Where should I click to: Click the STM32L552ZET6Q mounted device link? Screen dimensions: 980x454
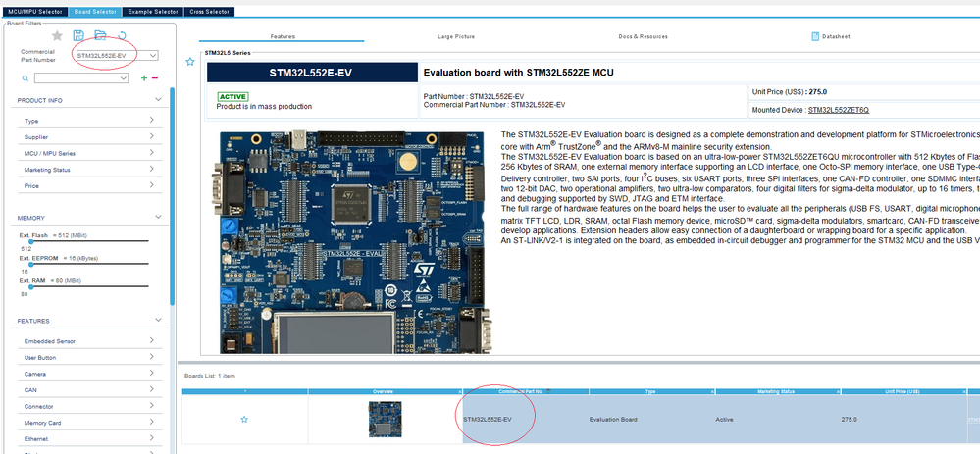click(x=838, y=110)
